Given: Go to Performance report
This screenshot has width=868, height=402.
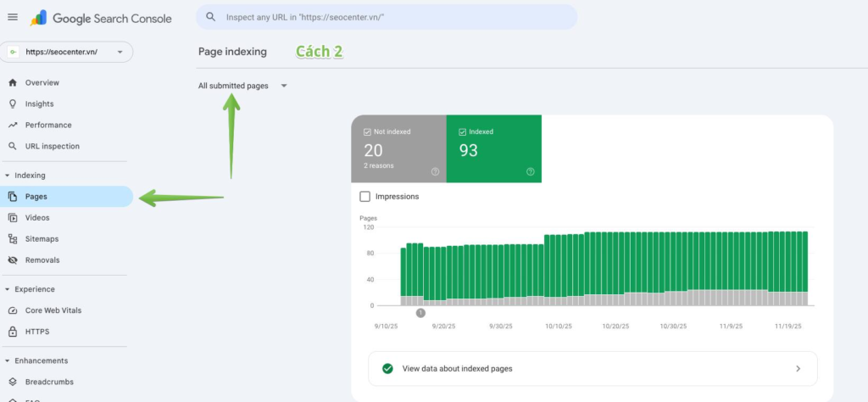Looking at the screenshot, I should click(48, 125).
